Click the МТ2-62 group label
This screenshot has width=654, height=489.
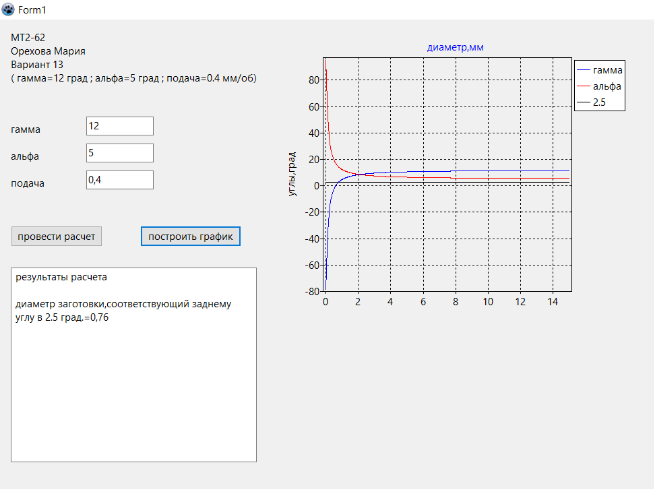(x=28, y=38)
